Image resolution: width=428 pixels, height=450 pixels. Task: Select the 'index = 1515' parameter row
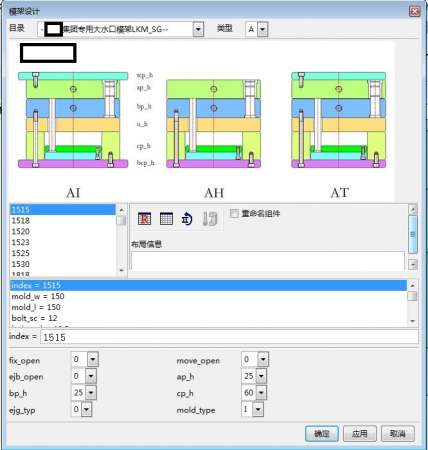(208, 285)
